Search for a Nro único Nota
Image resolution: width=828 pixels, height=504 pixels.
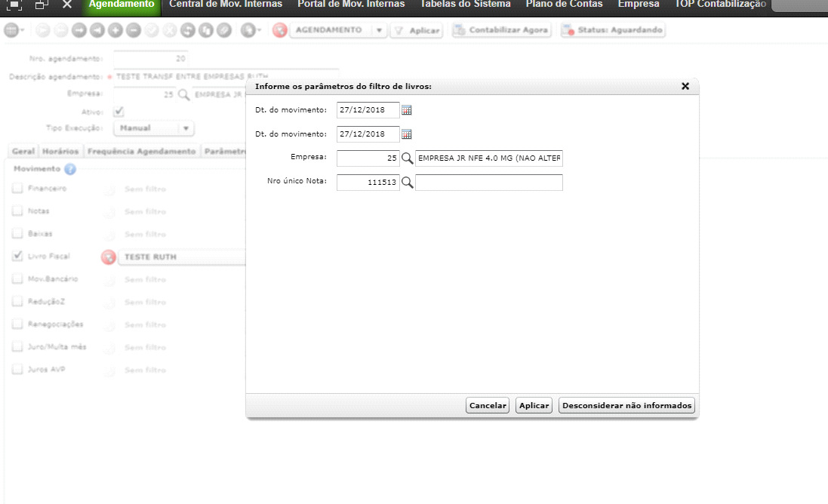(x=407, y=183)
